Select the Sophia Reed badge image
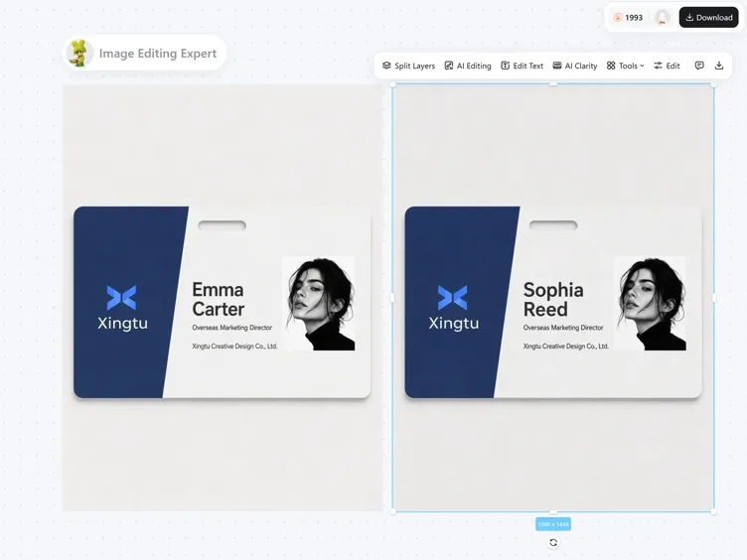747x560 pixels. point(553,298)
